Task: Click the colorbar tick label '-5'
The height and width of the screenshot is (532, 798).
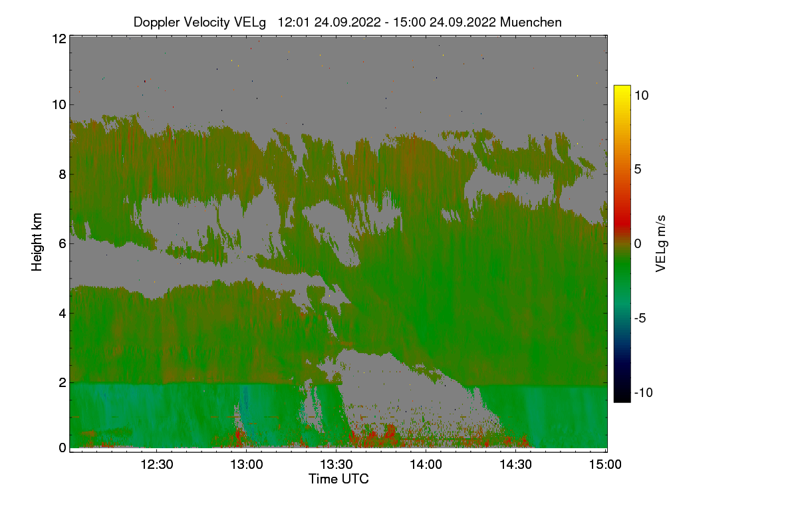Action: tap(642, 318)
